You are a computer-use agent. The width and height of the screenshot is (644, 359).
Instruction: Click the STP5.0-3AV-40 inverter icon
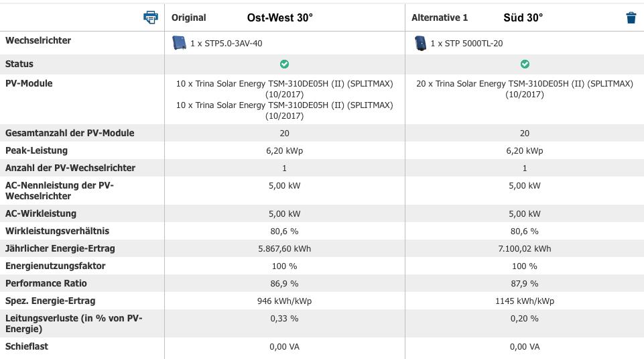click(x=179, y=43)
